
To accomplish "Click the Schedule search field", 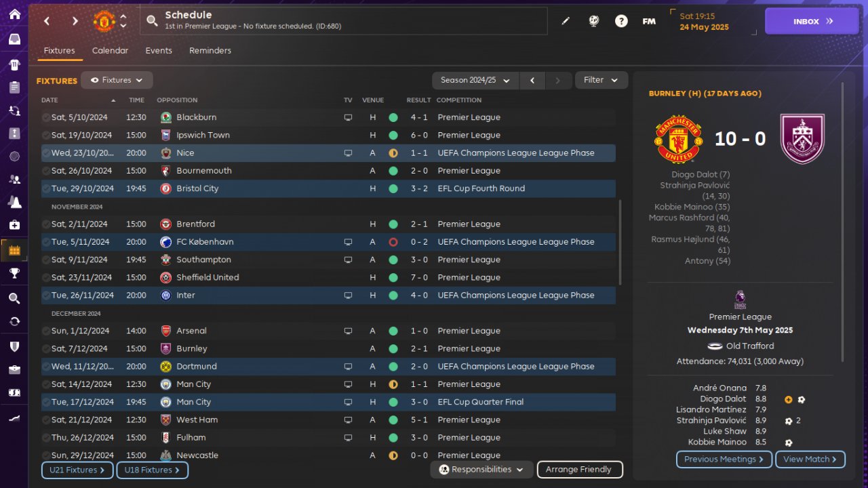I will [344, 21].
